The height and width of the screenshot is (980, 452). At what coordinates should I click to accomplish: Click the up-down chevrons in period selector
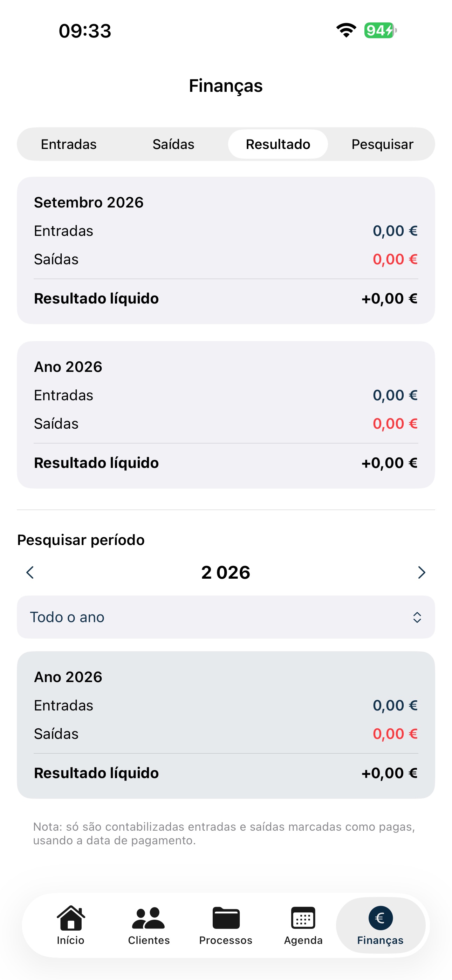(x=417, y=617)
